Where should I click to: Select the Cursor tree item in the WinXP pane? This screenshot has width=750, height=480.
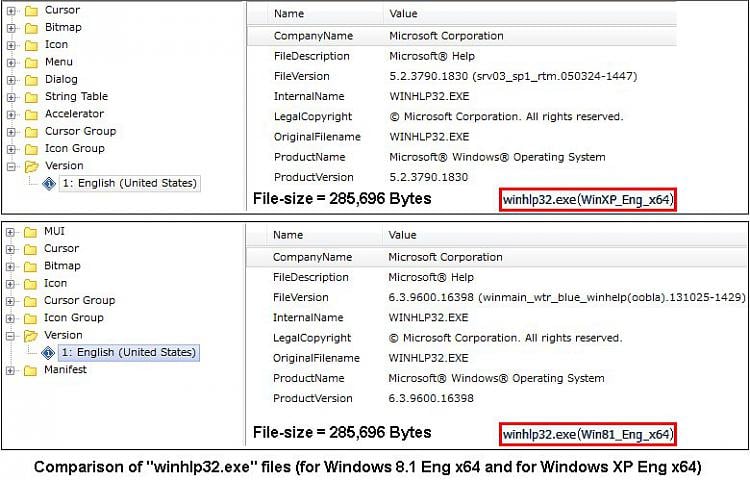62,10
